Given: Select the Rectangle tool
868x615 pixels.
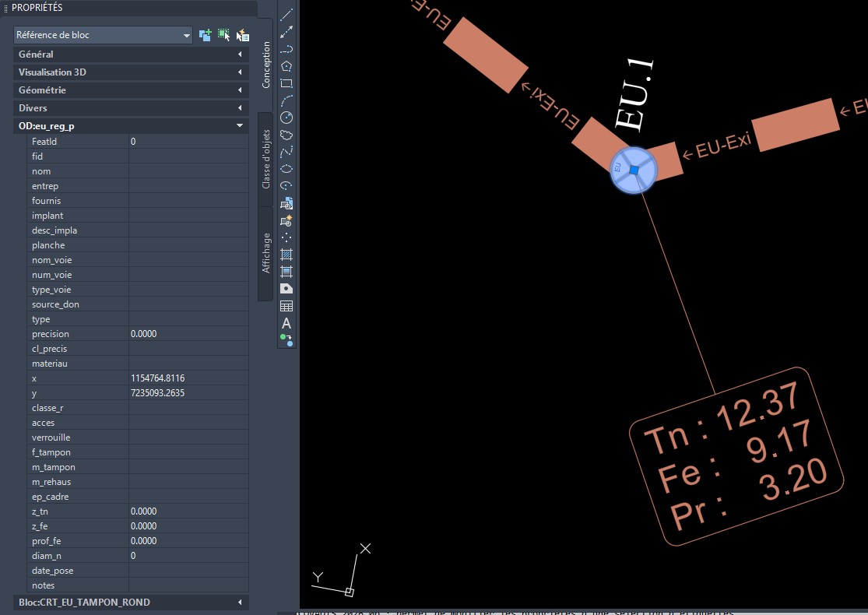Looking at the screenshot, I should pos(286,83).
